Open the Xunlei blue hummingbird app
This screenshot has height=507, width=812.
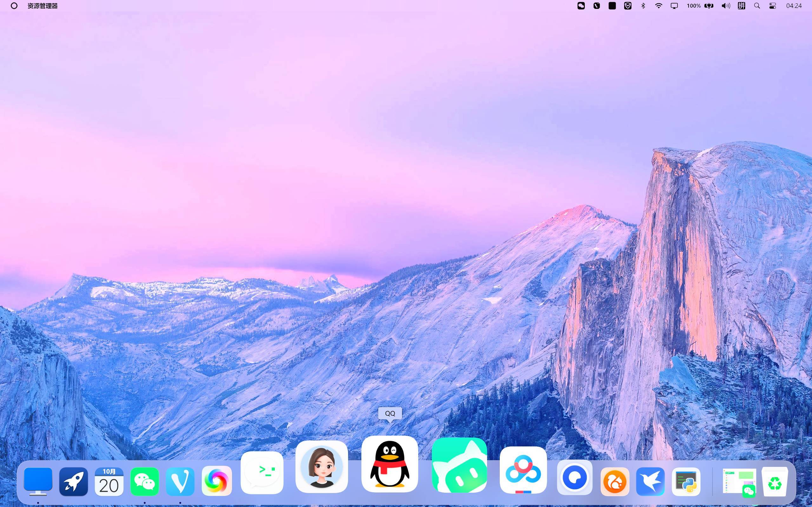(650, 482)
